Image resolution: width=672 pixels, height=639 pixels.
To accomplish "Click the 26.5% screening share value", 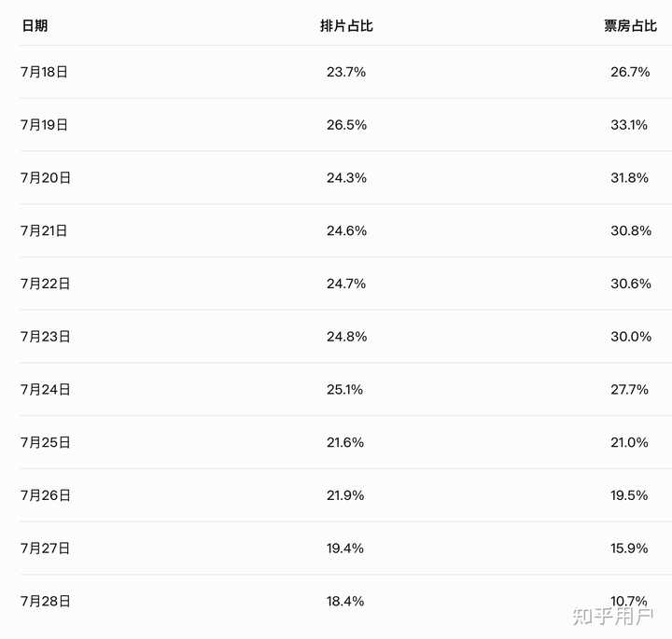I will [x=346, y=125].
